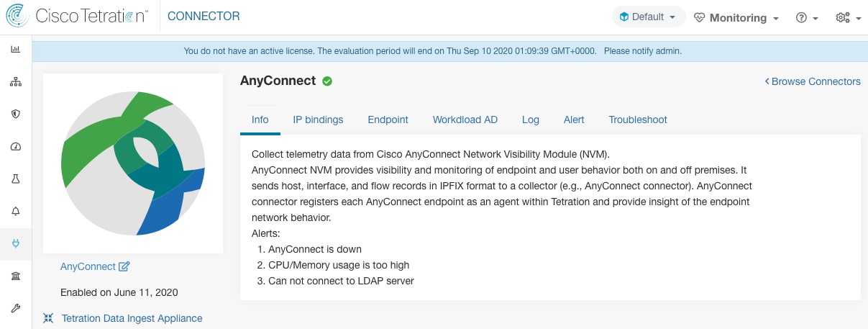
Task: Open the Troubleshoot tab
Action: 638,120
